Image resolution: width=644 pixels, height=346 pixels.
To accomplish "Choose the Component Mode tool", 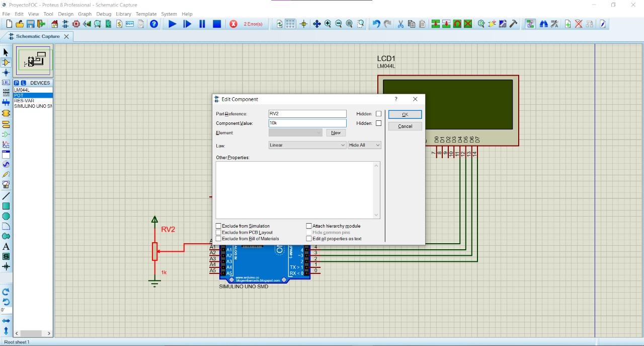I will pos(6,62).
